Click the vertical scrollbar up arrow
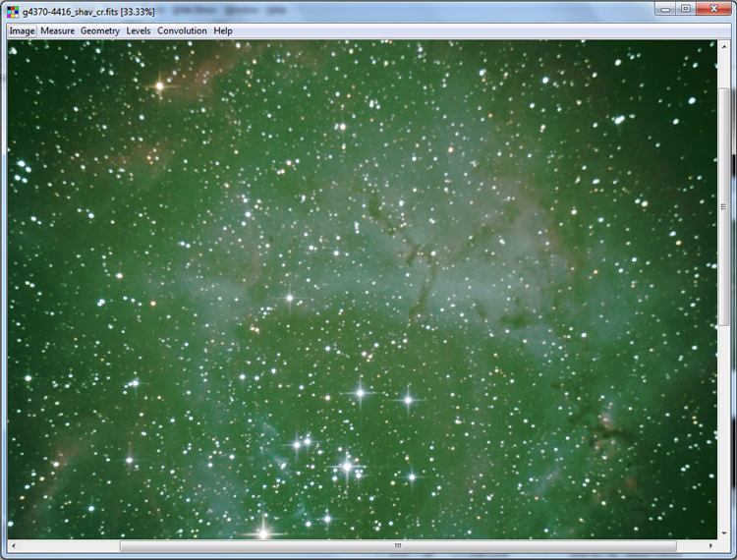 pos(724,46)
